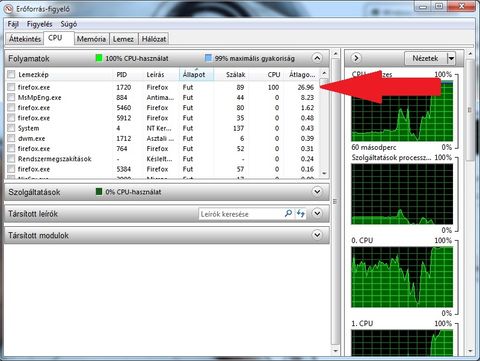This screenshot has width=480, height=361.
Task: Check firefox.exe with PID 5460
Action: click(11, 108)
